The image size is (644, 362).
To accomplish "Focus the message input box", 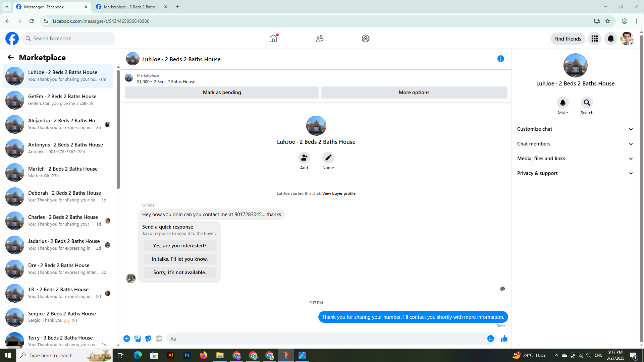I will 325,339.
